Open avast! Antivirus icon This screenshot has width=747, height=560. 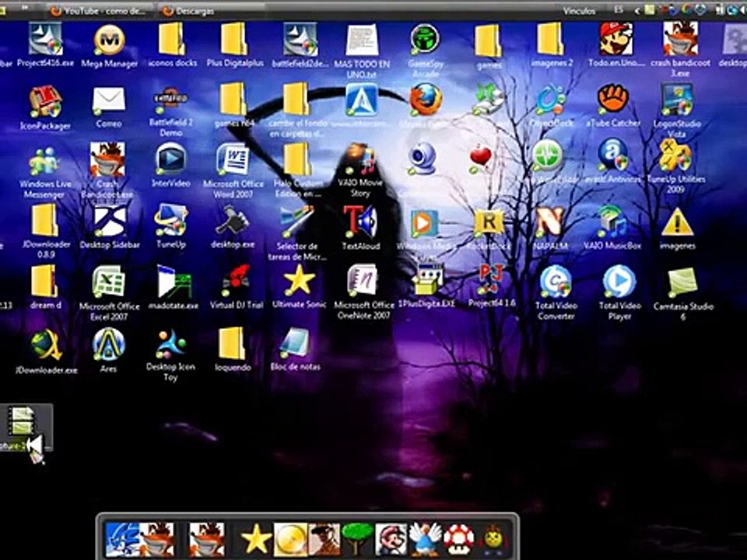[613, 155]
